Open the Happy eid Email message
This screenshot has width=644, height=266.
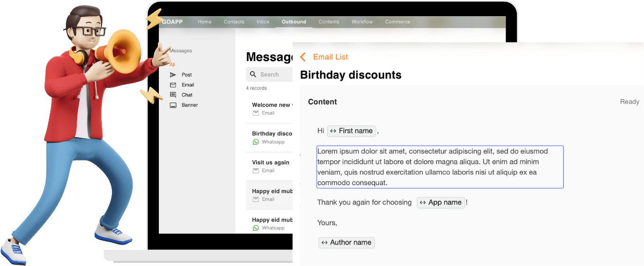coord(269,195)
